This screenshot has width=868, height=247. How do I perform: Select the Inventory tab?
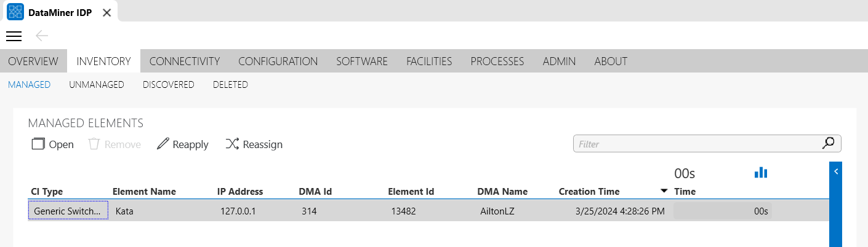coord(103,61)
